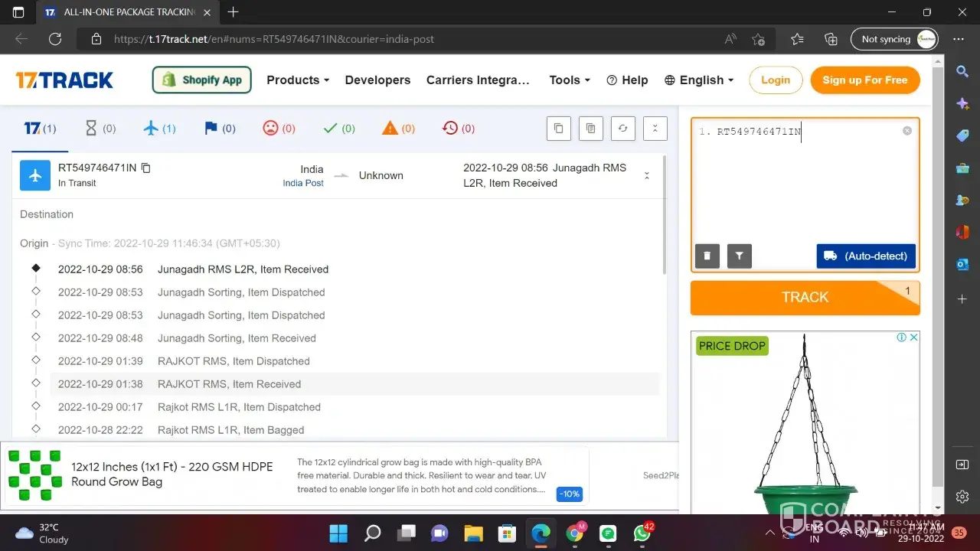Click the copy icon beside tracking number RT549746471IN

click(x=146, y=168)
